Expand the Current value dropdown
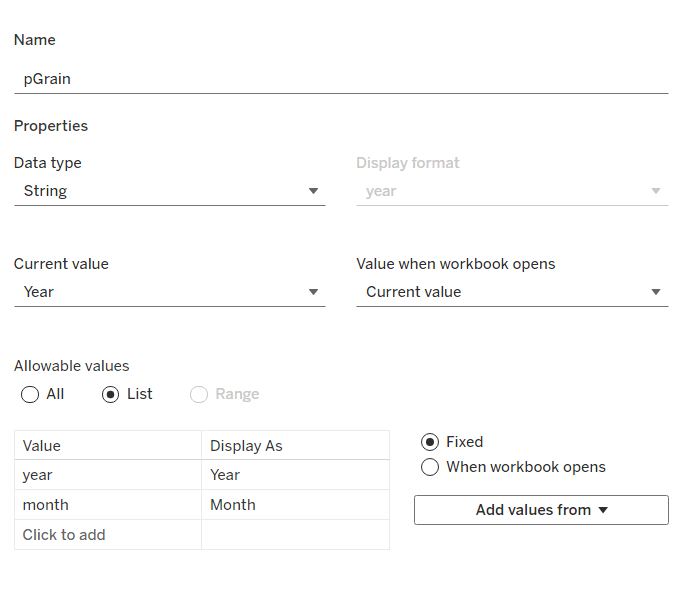This screenshot has width=680, height=602. [169, 292]
